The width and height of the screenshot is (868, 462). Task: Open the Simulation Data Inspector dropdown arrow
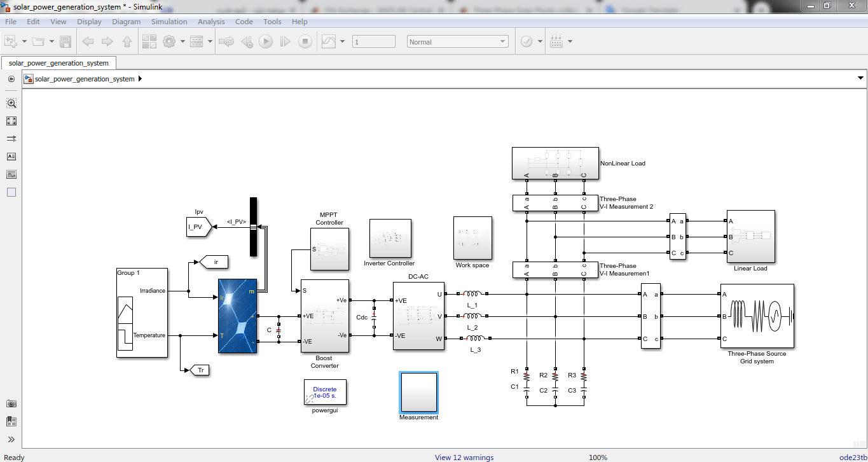342,41
